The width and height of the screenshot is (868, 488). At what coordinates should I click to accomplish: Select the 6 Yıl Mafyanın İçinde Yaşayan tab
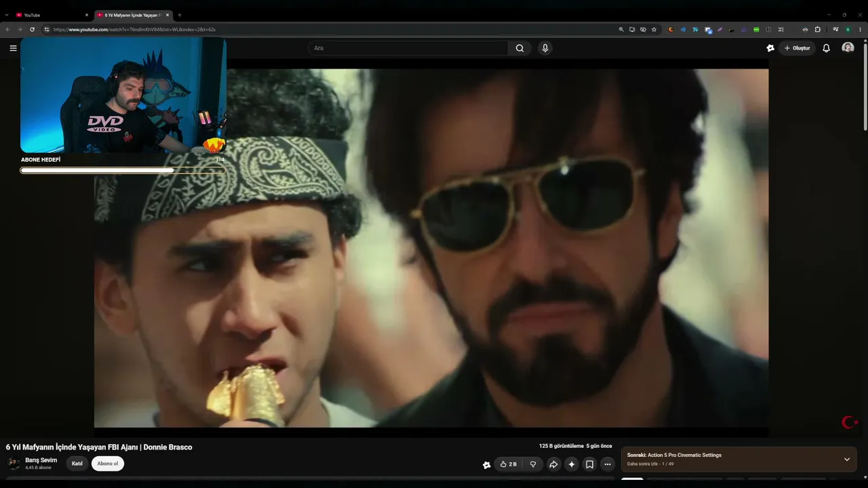point(133,15)
